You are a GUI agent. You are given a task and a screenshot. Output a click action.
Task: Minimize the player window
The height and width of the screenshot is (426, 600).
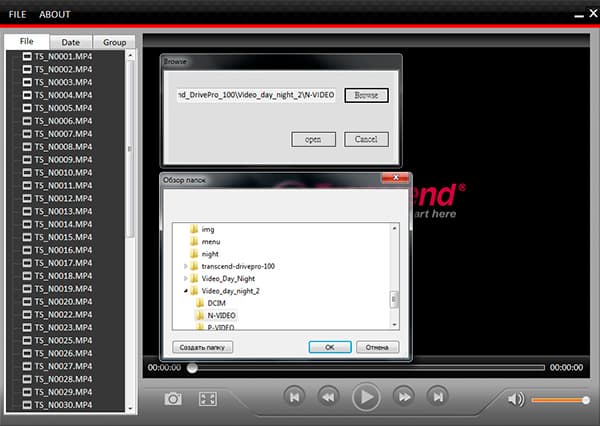(x=579, y=15)
